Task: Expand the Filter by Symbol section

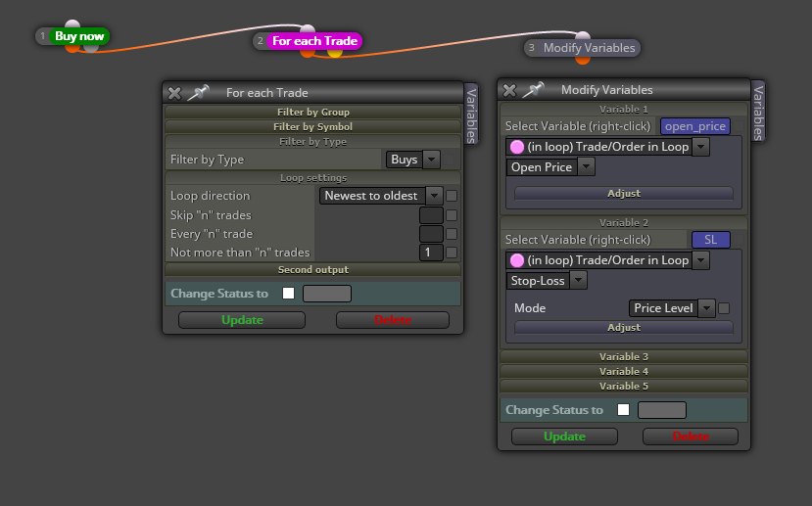Action: 312,127
